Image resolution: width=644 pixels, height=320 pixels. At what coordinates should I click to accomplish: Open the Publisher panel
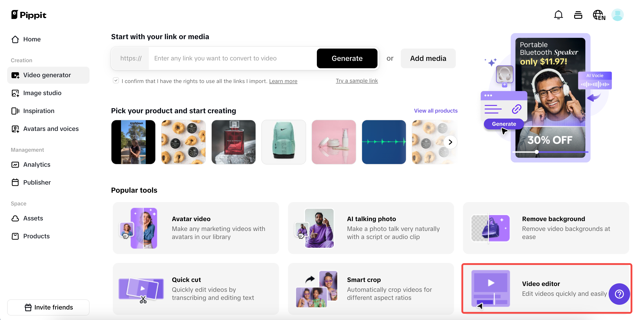pos(37,182)
